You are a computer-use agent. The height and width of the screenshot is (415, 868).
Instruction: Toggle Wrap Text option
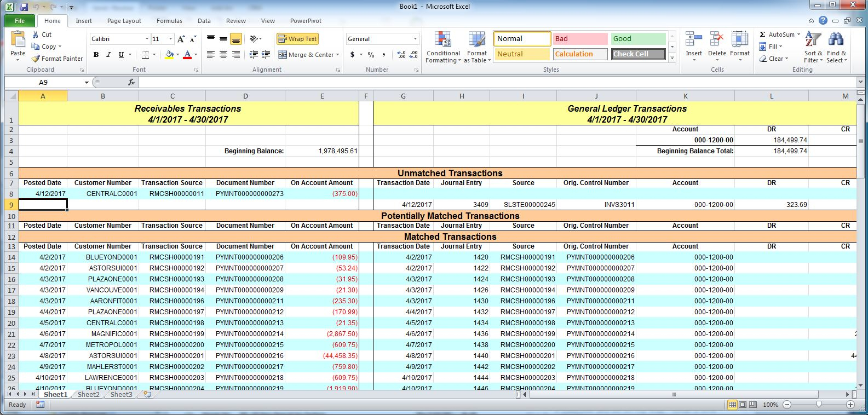point(297,39)
